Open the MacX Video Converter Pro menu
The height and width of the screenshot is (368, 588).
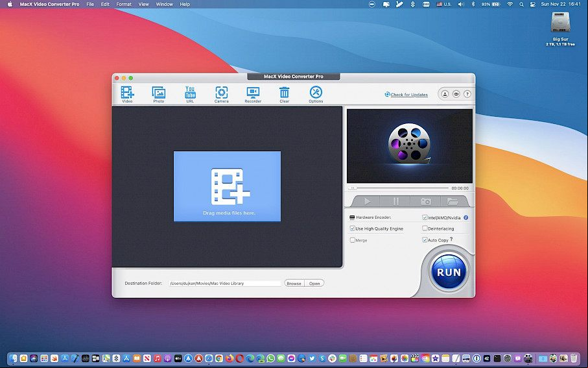tap(49, 4)
